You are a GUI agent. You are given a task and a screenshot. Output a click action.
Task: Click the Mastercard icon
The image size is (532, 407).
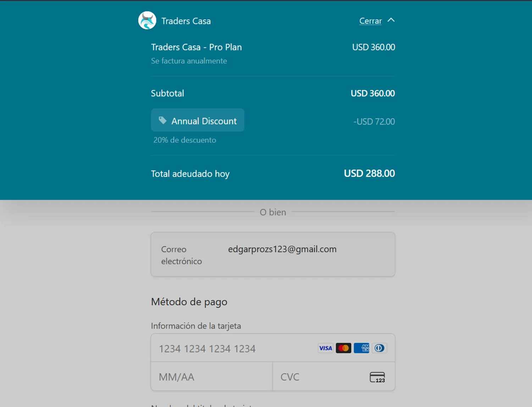coord(343,348)
